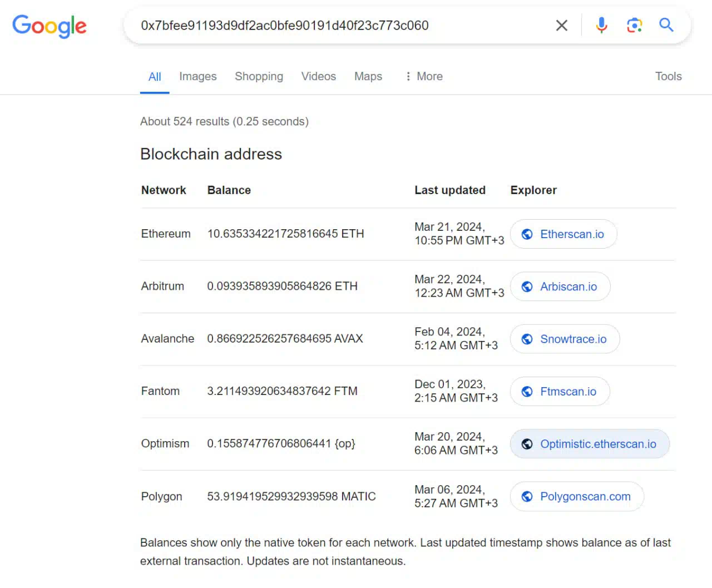
Task: Click the 0.866922526257684695 AVAX balance
Action: (285, 338)
